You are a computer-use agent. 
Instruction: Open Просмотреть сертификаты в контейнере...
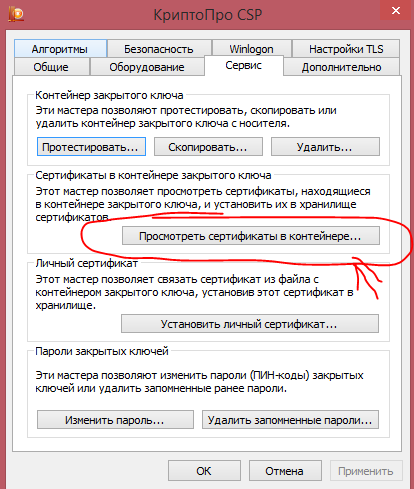point(251,236)
